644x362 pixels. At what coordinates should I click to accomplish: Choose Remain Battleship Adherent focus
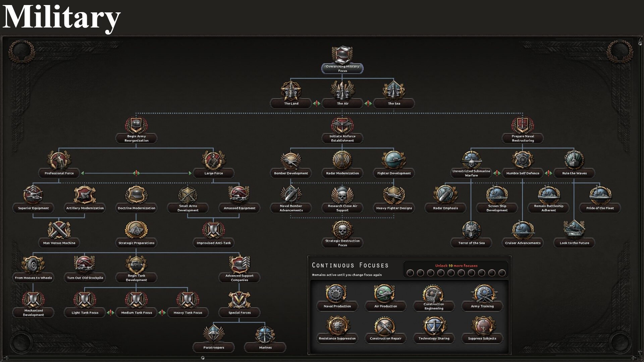point(548,199)
